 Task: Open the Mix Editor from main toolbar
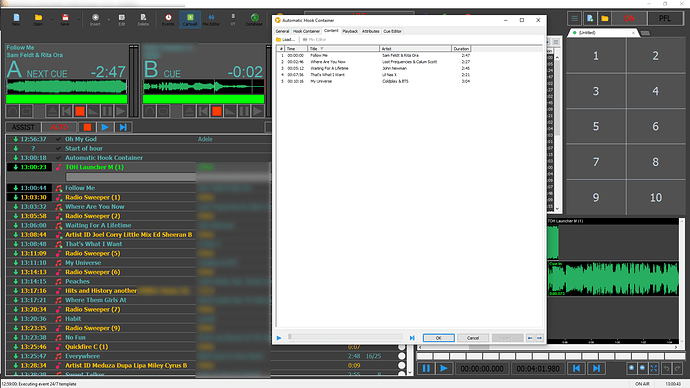(x=211, y=19)
